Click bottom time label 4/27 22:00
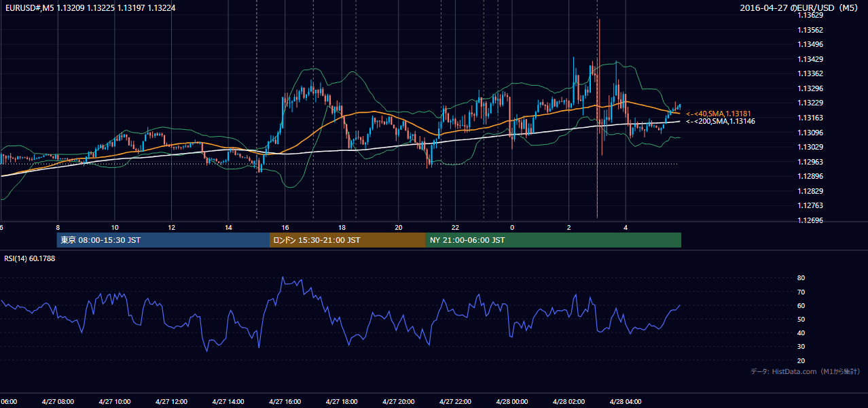Image resolution: width=868 pixels, height=408 pixels. click(x=456, y=401)
